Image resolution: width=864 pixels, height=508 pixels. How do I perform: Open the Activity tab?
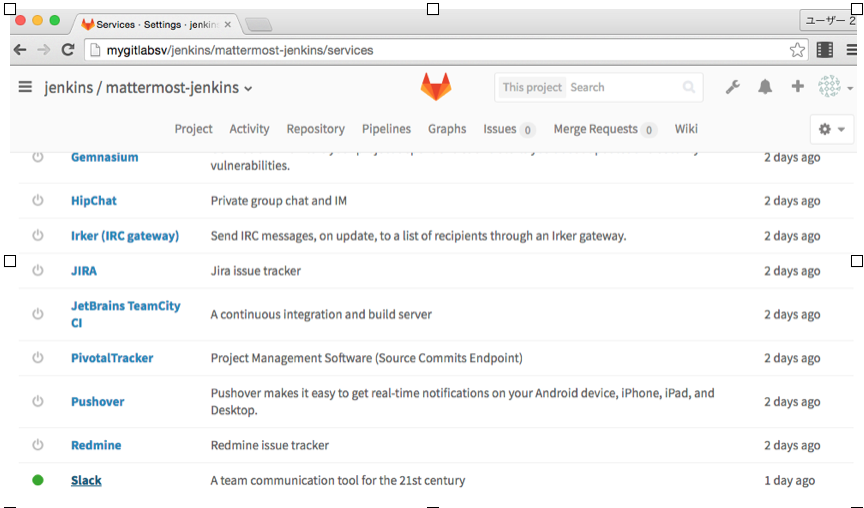[x=249, y=129]
